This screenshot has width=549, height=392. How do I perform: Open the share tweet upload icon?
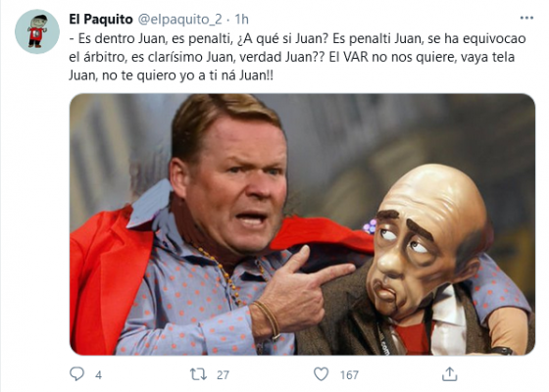point(450,374)
